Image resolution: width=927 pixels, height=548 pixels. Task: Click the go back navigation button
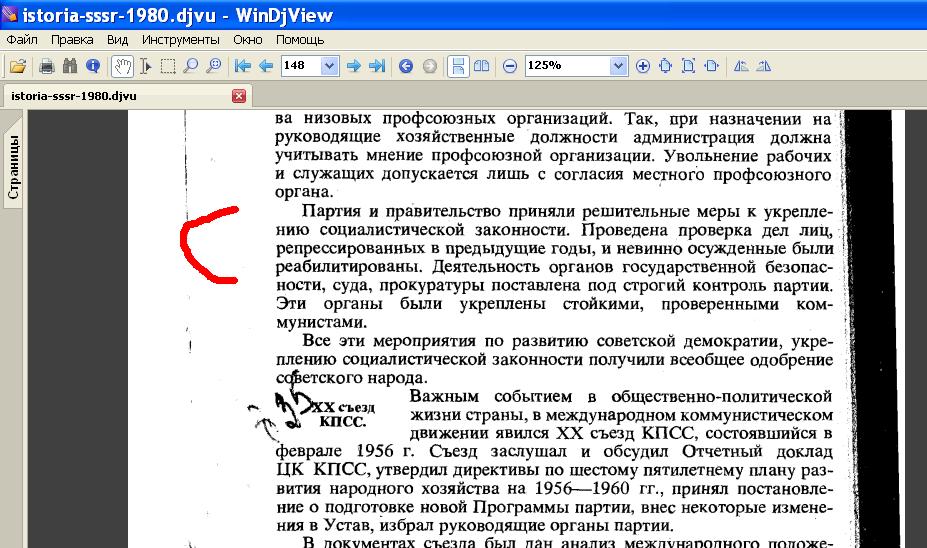pyautogui.click(x=406, y=66)
